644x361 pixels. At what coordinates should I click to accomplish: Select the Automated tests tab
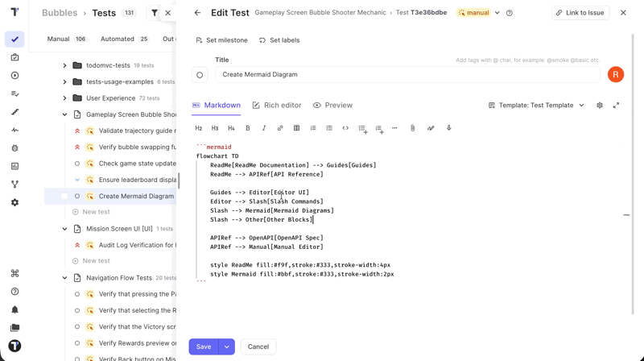pyautogui.click(x=125, y=39)
